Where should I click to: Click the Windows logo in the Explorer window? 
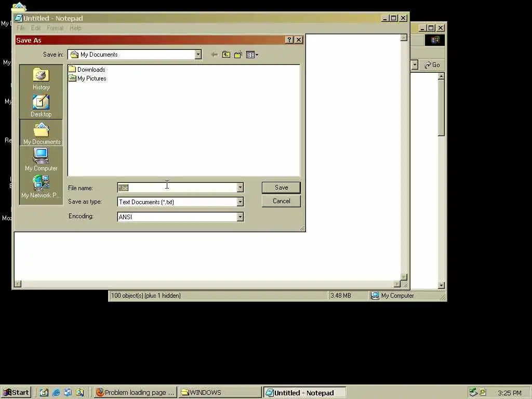[x=435, y=40]
